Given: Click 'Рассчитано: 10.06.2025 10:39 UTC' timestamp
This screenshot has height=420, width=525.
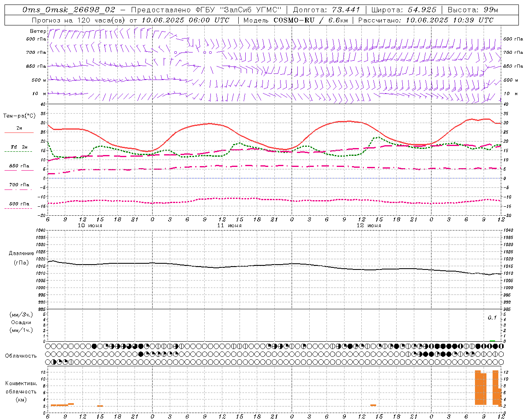Looking at the screenshot, I should point(426,20).
